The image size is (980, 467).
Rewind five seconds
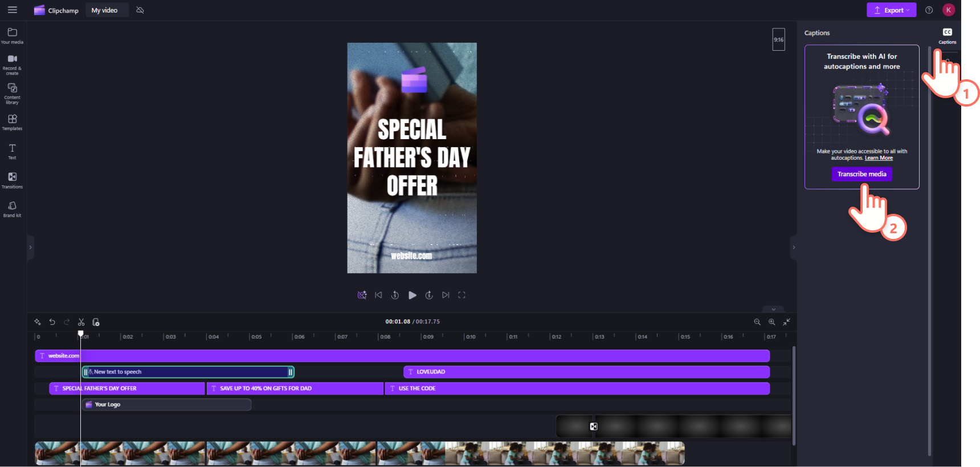(x=395, y=295)
